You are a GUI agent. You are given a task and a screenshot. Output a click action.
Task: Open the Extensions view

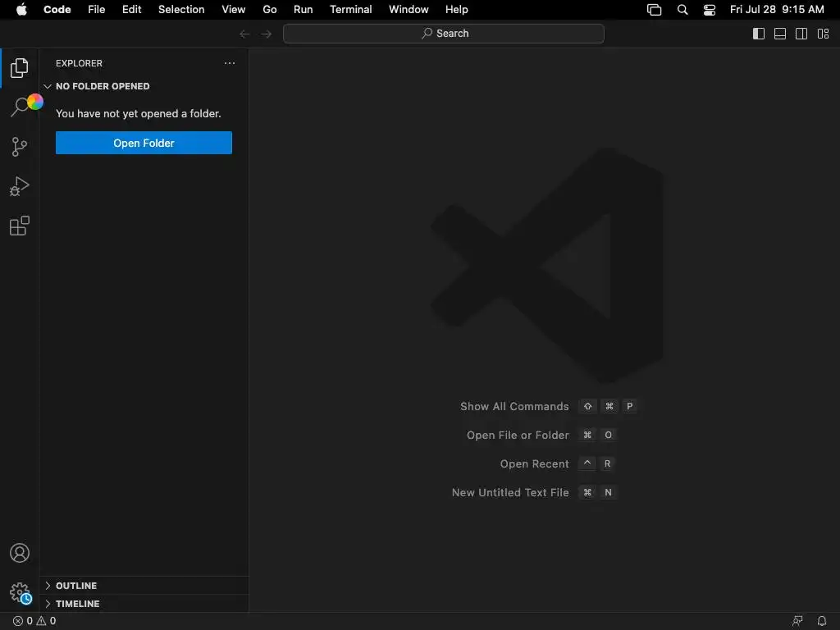click(x=20, y=226)
